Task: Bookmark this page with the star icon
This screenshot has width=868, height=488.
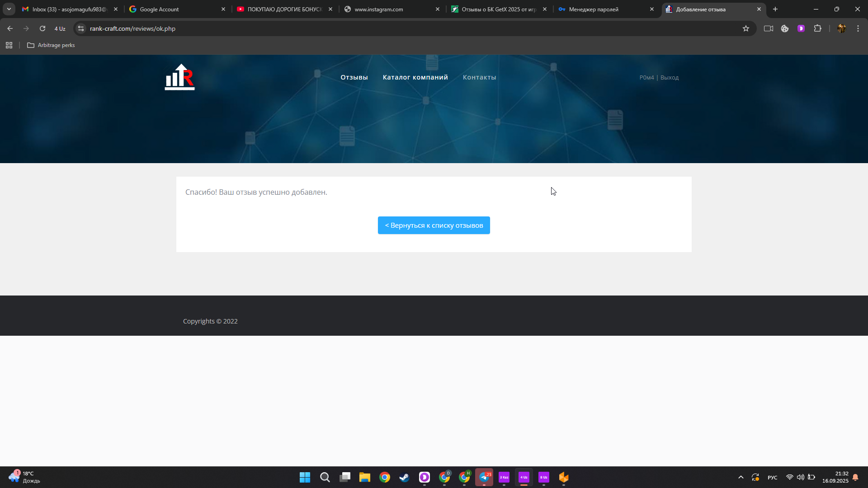Action: (746, 28)
